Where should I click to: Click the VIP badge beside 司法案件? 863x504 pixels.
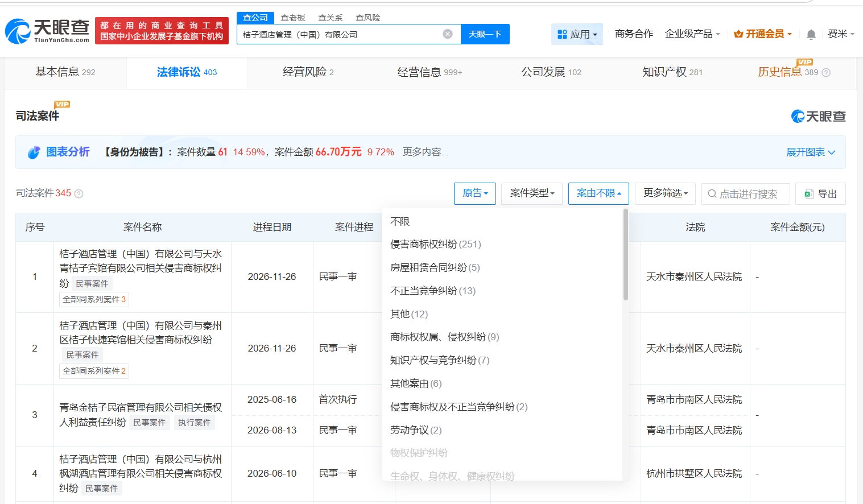[x=62, y=104]
